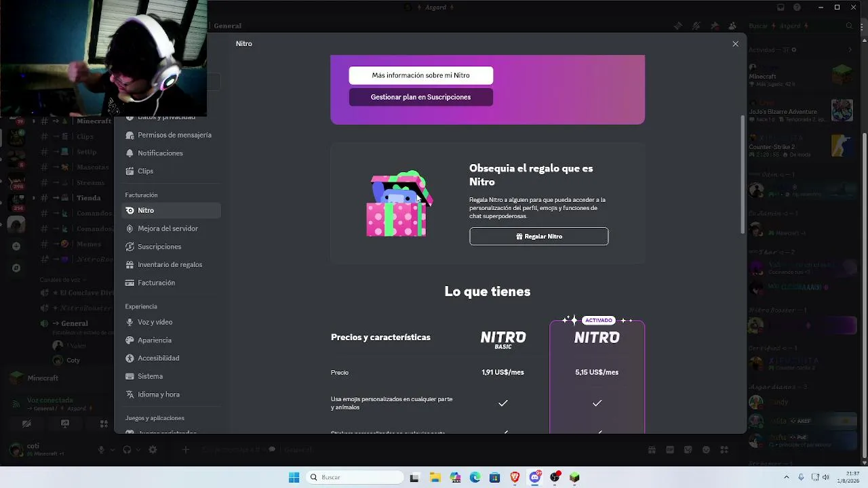Open the Discord help icon in the title bar
This screenshot has width=868, height=488.
[x=797, y=7]
